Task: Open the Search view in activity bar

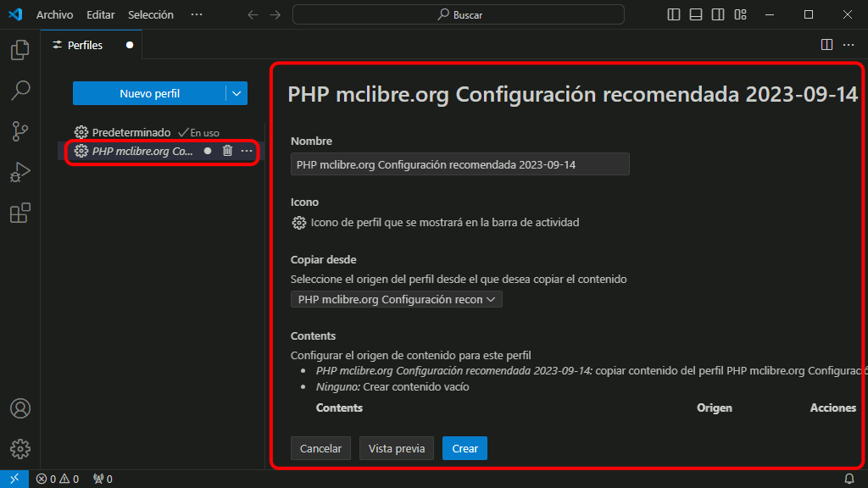Action: click(x=20, y=90)
